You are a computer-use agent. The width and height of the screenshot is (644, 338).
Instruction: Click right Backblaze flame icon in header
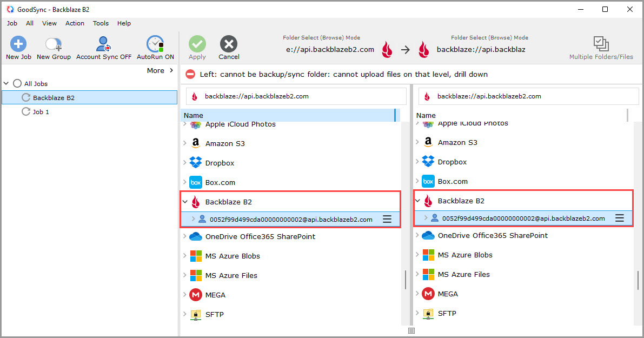tap(424, 50)
